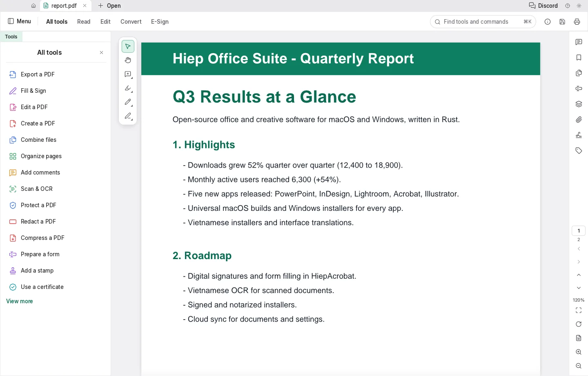Show page thumbnails panel in right rail
This screenshot has height=376, width=588.
coord(579,73)
